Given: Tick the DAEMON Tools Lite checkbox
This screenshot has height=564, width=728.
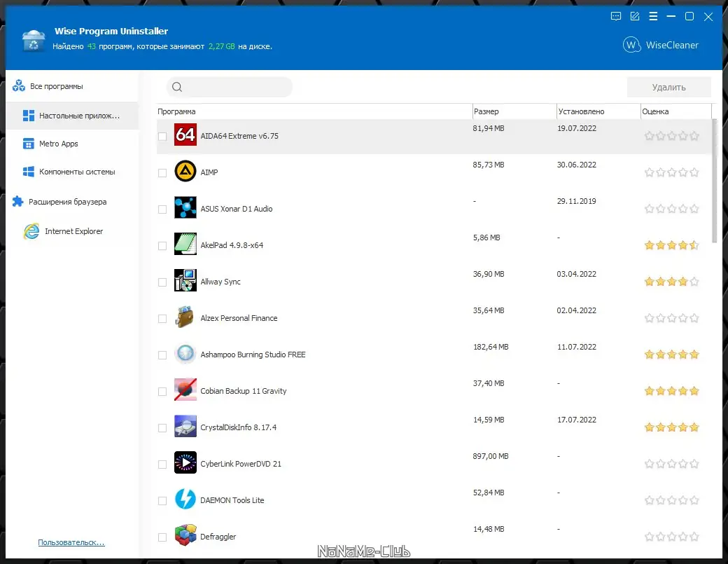Looking at the screenshot, I should pyautogui.click(x=162, y=501).
